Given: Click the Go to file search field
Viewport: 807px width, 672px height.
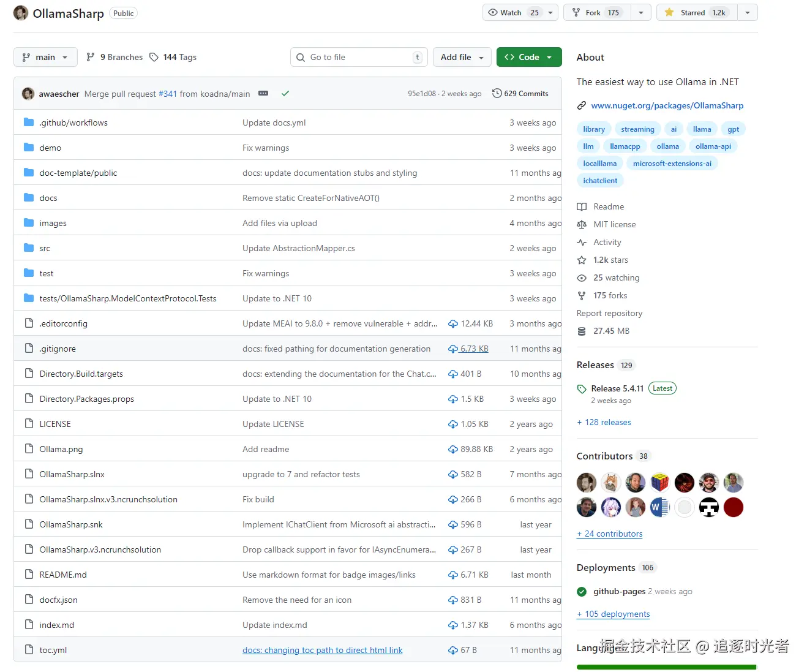Looking at the screenshot, I should 359,57.
